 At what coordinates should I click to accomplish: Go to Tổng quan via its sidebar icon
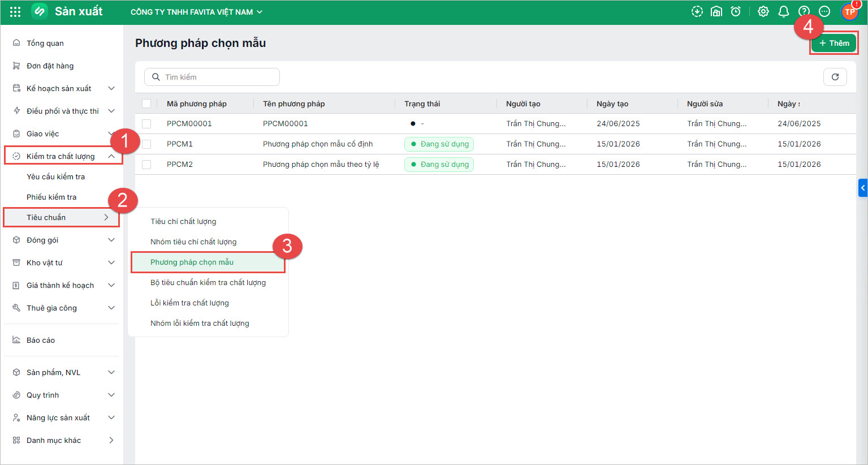tap(16, 43)
